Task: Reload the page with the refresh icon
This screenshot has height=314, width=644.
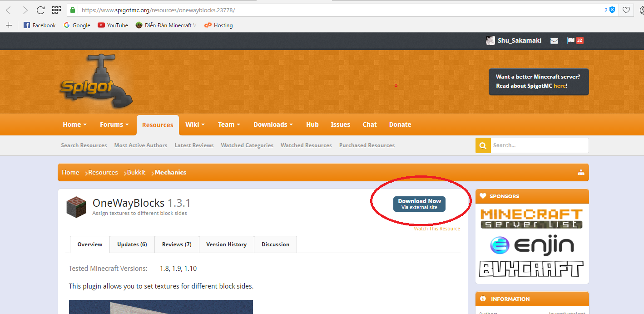Action: [40, 10]
